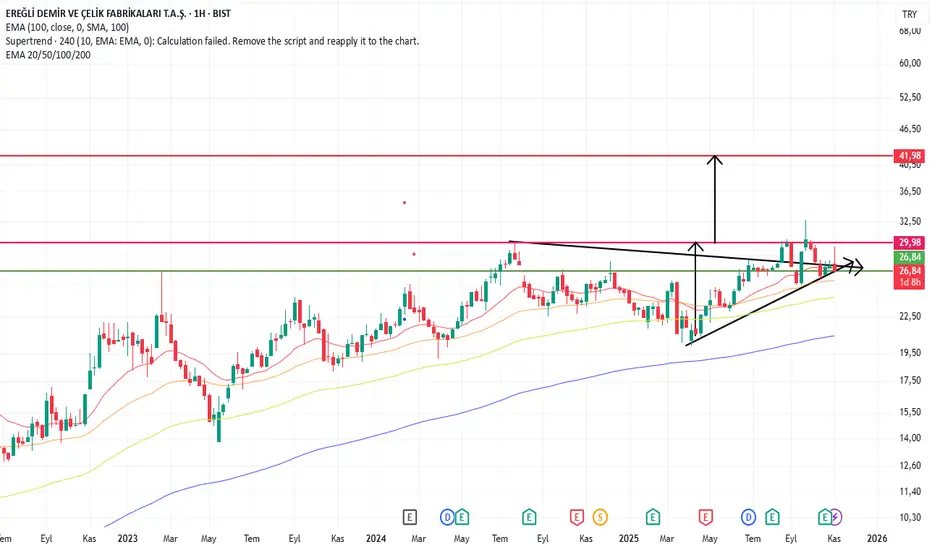
Task: Click red earnings E marker near Kas 2024
Action: click(577, 517)
